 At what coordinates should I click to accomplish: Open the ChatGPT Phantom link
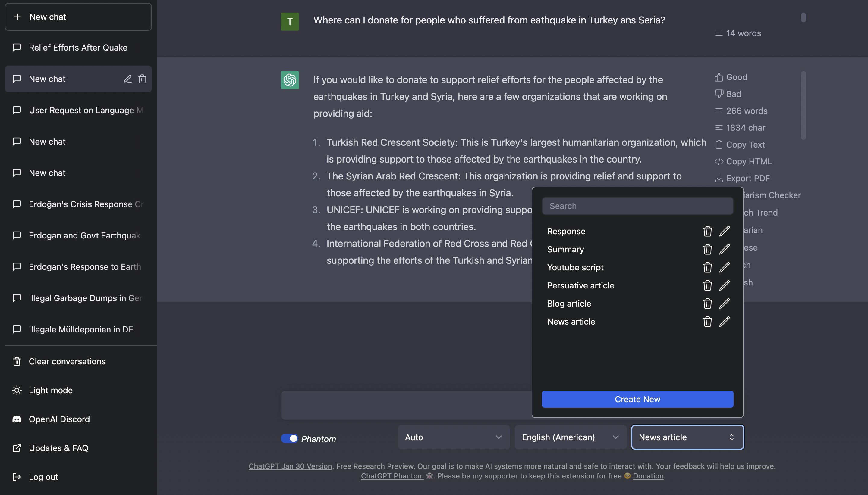point(392,476)
